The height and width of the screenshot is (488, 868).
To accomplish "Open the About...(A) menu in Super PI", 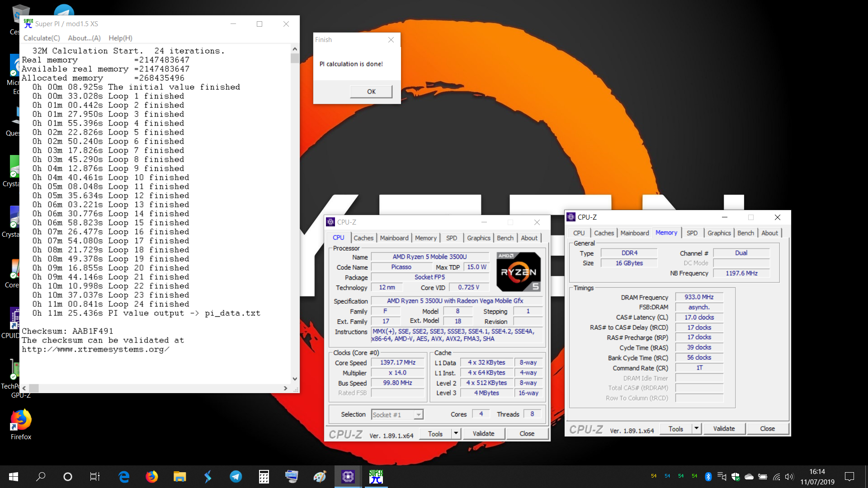I will [84, 38].
